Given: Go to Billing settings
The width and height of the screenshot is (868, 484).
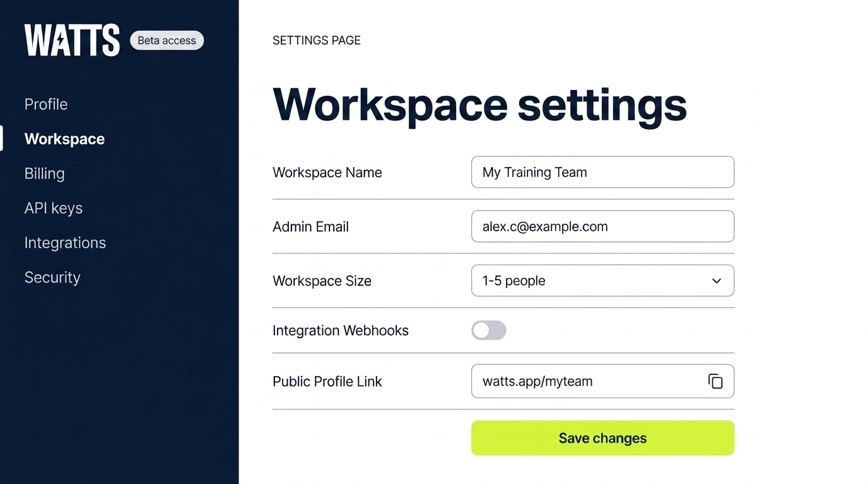Looking at the screenshot, I should tap(44, 173).
